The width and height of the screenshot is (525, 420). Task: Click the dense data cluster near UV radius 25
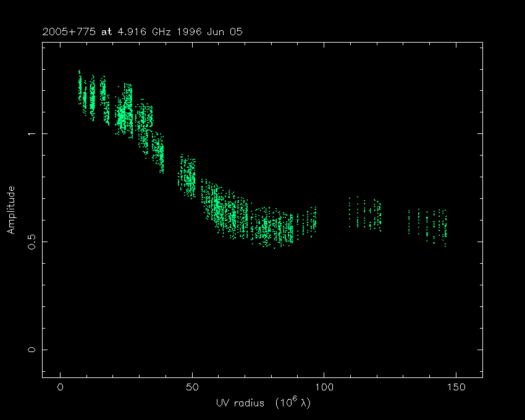point(126,111)
